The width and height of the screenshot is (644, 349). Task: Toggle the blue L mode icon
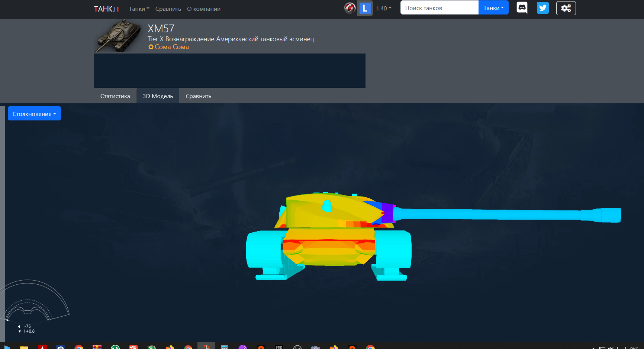pos(365,8)
